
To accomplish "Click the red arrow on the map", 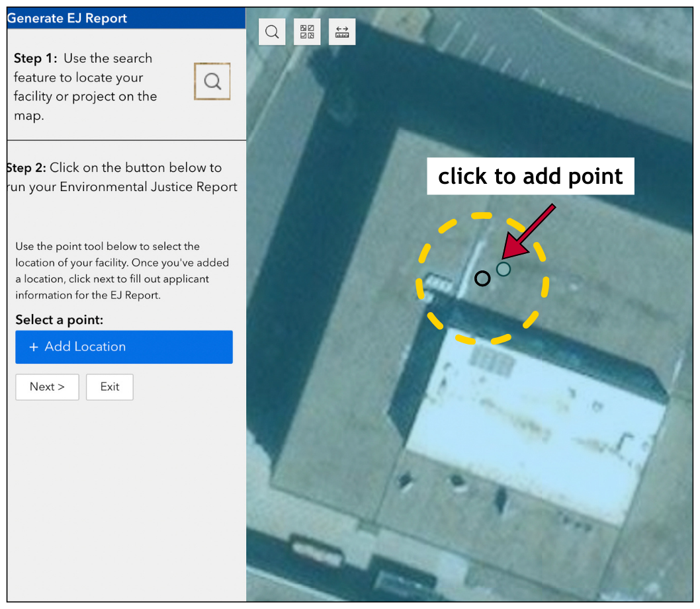I will click(x=529, y=231).
